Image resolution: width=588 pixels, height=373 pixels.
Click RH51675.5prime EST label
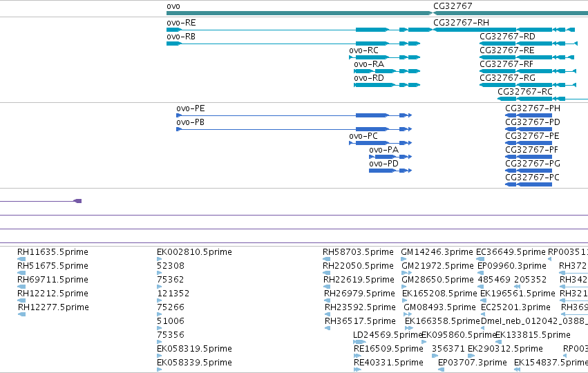[53, 266]
